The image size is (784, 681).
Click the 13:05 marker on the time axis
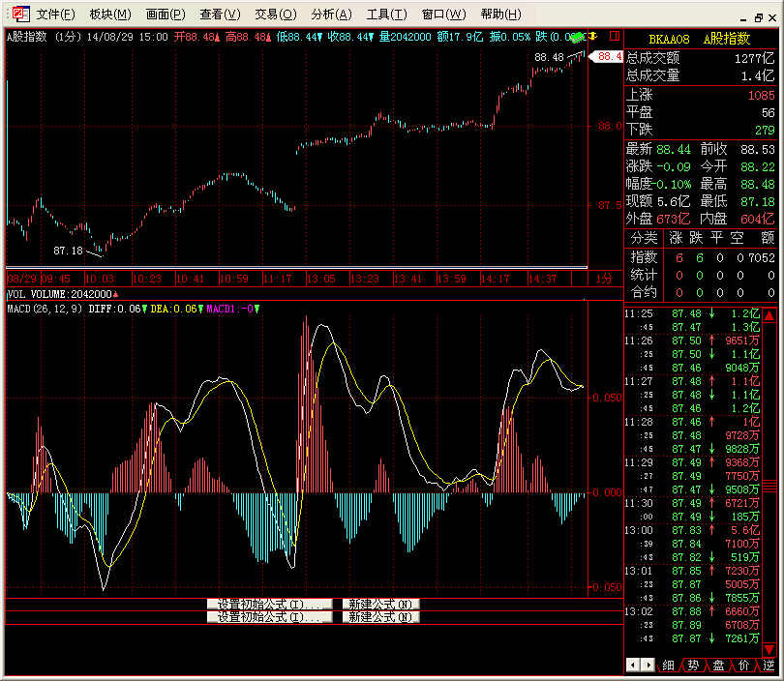(320, 279)
